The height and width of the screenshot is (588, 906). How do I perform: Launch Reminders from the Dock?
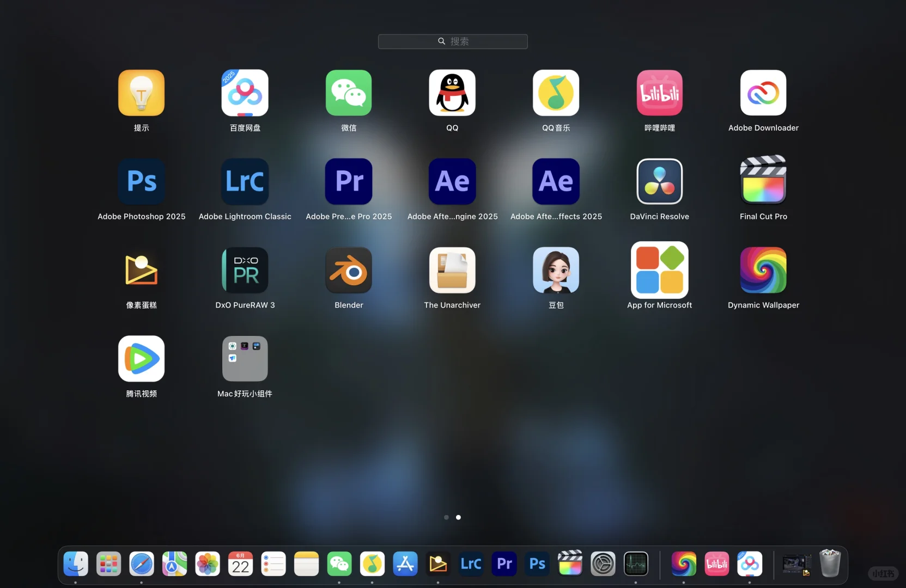point(273,563)
